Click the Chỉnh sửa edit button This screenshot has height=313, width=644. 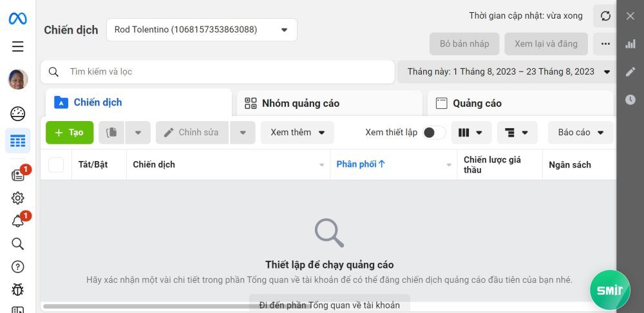192,132
